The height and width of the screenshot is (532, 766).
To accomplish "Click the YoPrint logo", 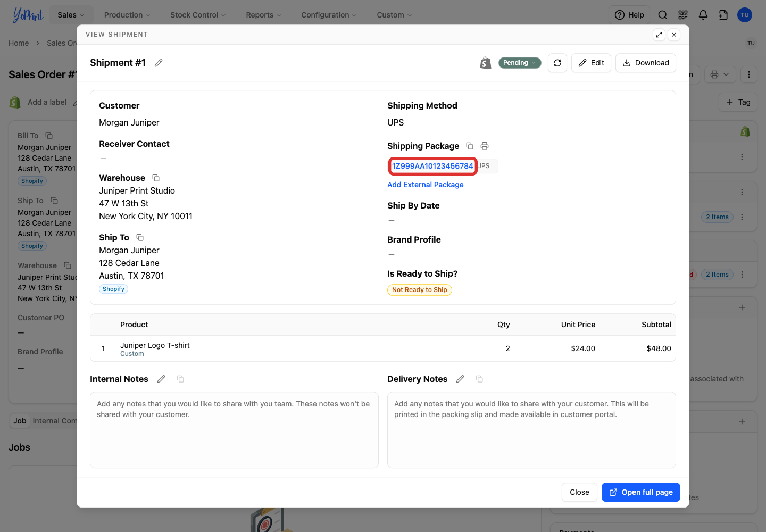I will [28, 15].
